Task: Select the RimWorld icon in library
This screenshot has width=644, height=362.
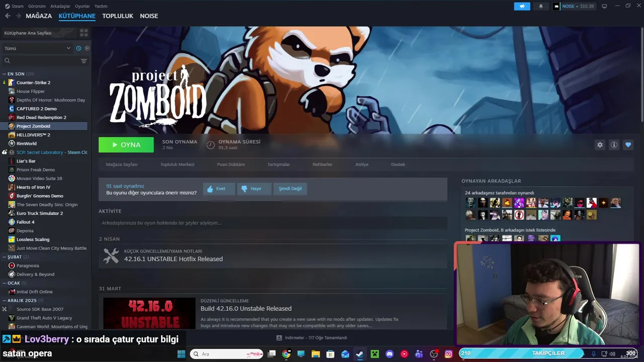Action: (x=12, y=143)
